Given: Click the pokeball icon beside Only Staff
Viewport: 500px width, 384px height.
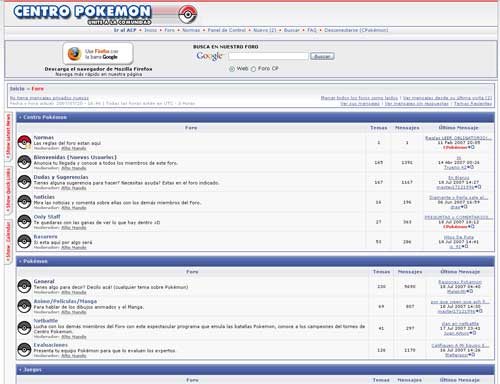Looking at the screenshot, I should point(24,222).
